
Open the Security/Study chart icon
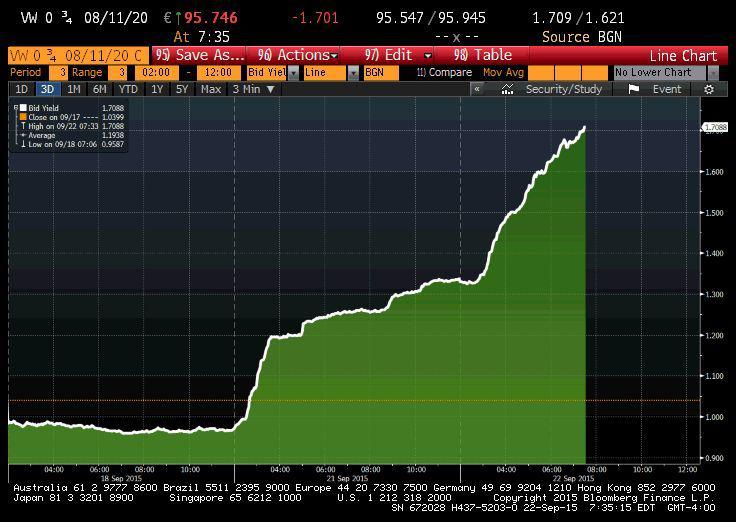pyautogui.click(x=507, y=89)
